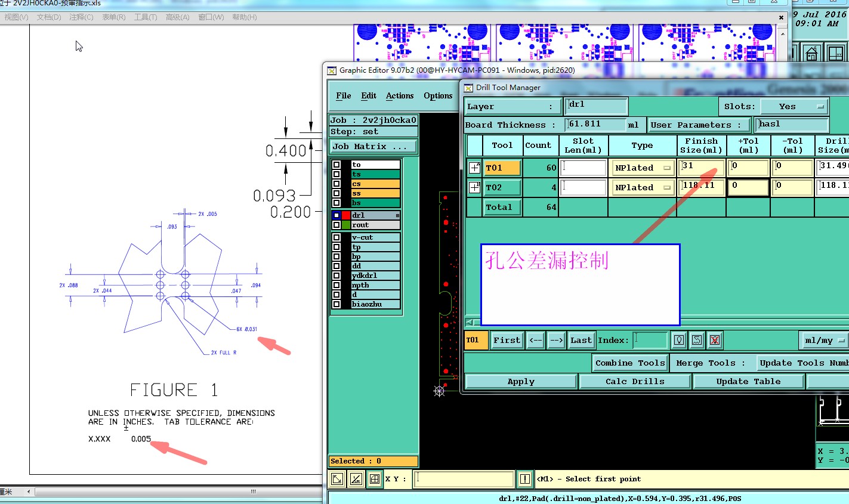Open the Edit menu in Graphic Editor
The width and height of the screenshot is (849, 504).
pyautogui.click(x=369, y=95)
